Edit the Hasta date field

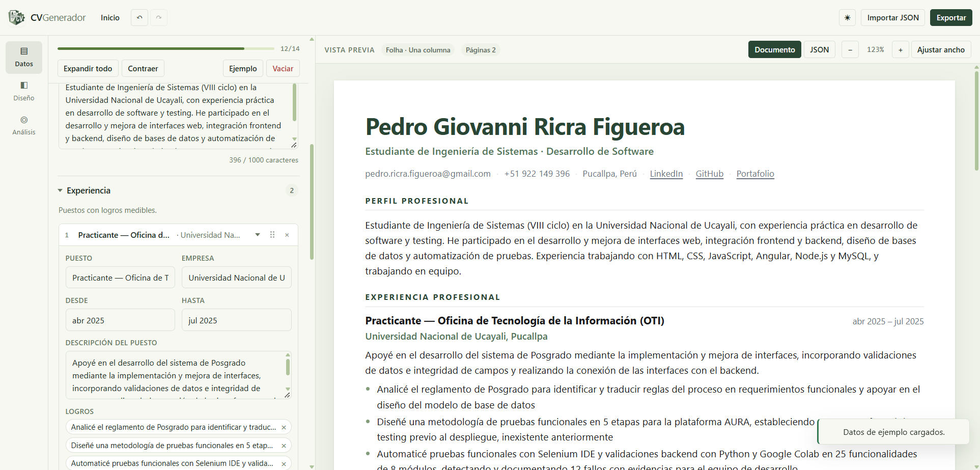pyautogui.click(x=237, y=320)
